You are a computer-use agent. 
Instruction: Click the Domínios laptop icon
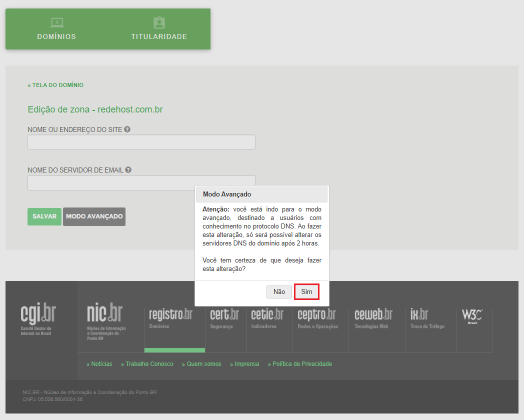56,22
